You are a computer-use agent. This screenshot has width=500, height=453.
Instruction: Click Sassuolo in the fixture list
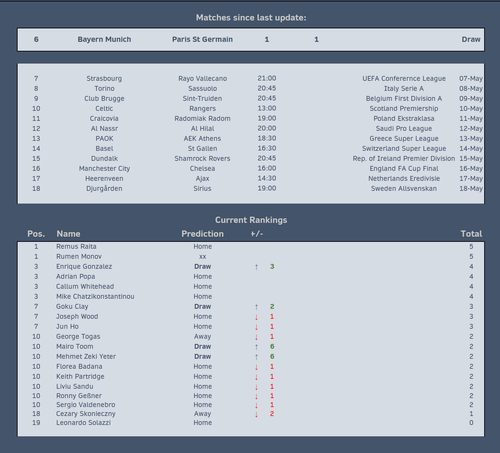[x=202, y=89]
